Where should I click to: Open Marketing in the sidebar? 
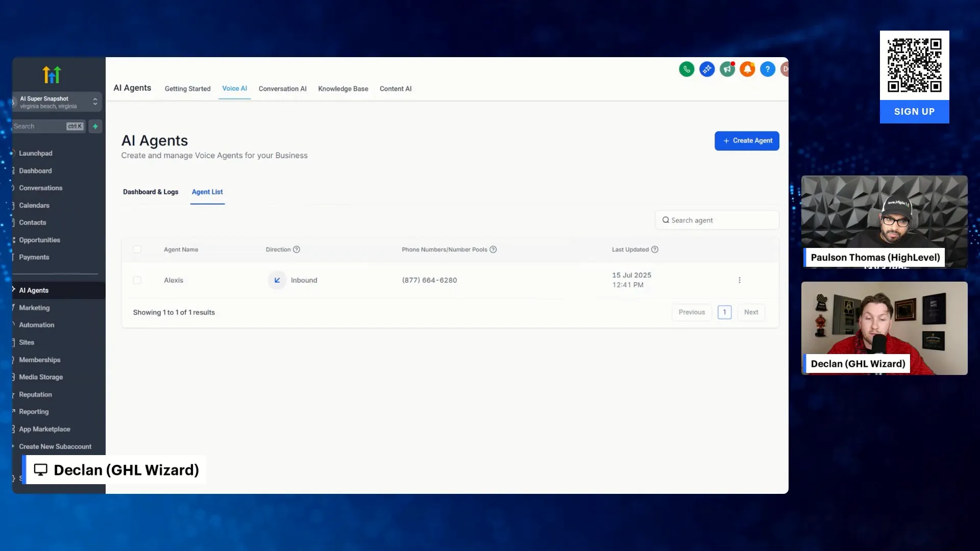click(x=34, y=308)
